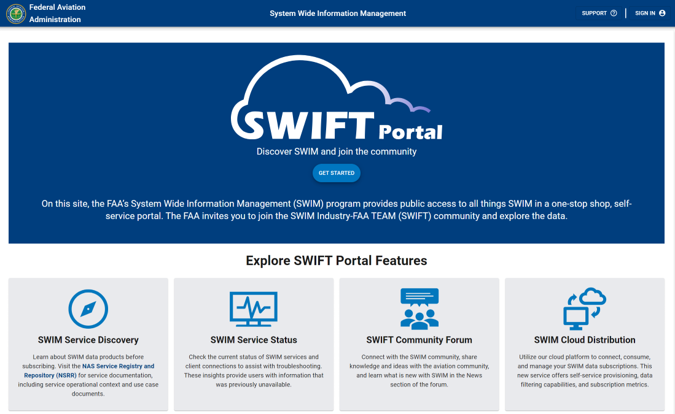Click the System Wide Information Management title
This screenshot has width=675, height=414.
(338, 13)
